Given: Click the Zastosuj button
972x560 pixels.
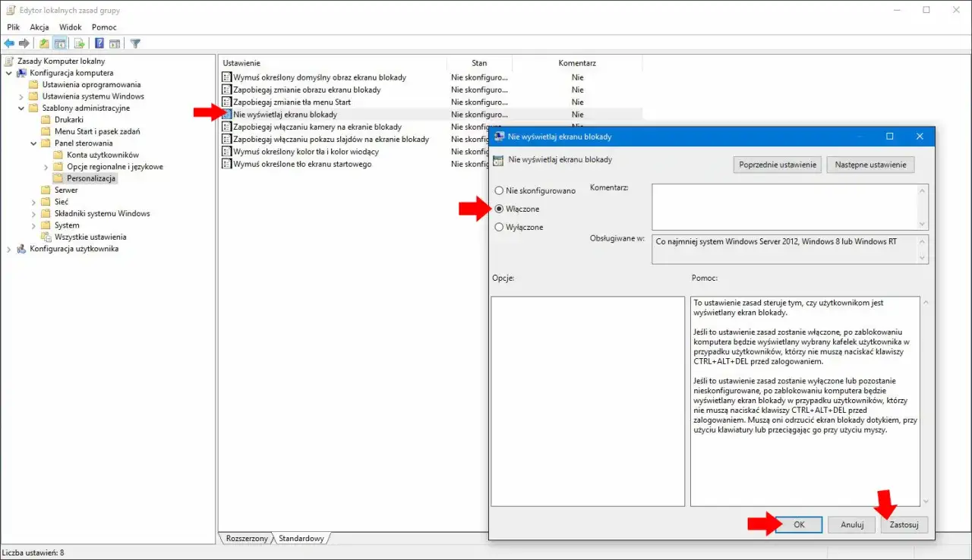Looking at the screenshot, I should pos(904,524).
